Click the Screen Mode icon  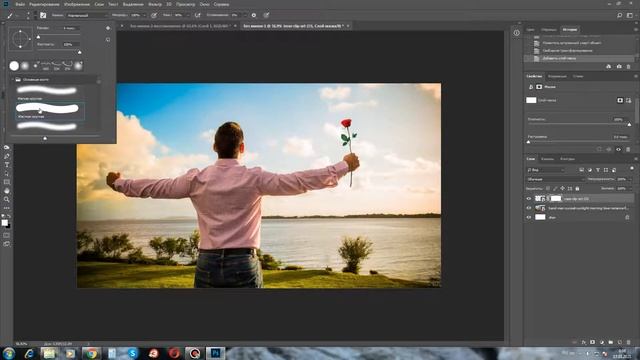click(x=7, y=244)
